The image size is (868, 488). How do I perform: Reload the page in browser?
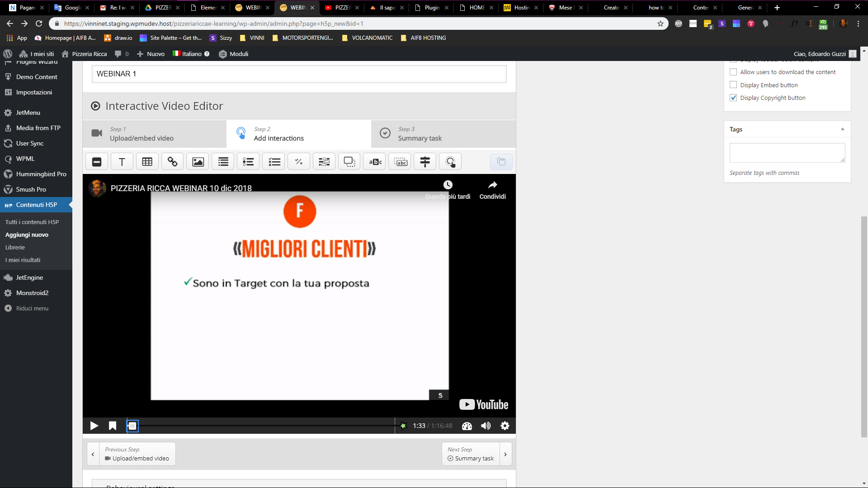[x=39, y=23]
